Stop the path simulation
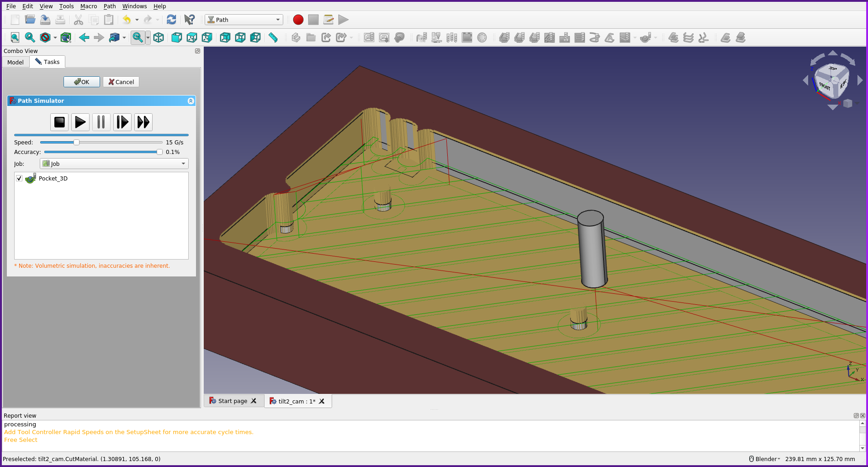Screen dimensions: 868x467 point(59,122)
